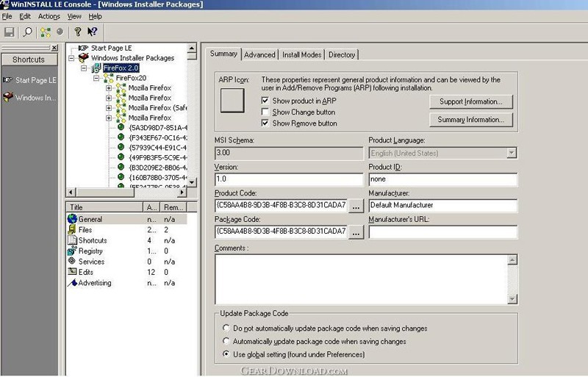Click tree vertical scrollbar down arrow

(192, 183)
